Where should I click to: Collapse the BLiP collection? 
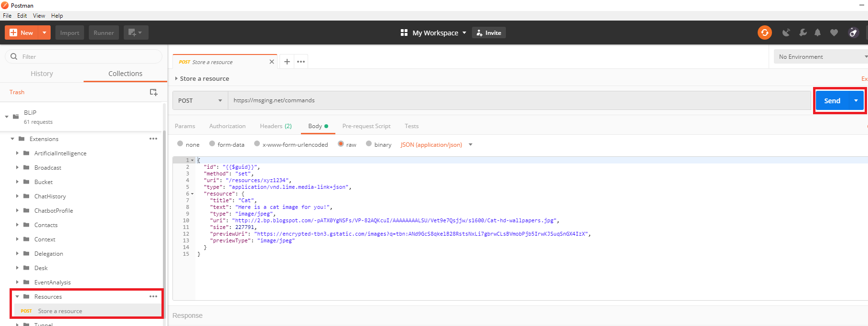[7, 117]
